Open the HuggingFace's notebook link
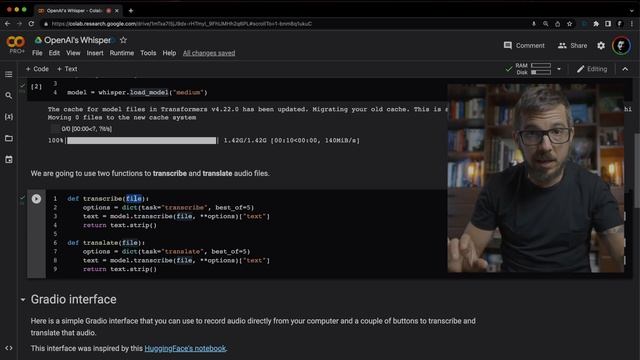 tap(185, 348)
